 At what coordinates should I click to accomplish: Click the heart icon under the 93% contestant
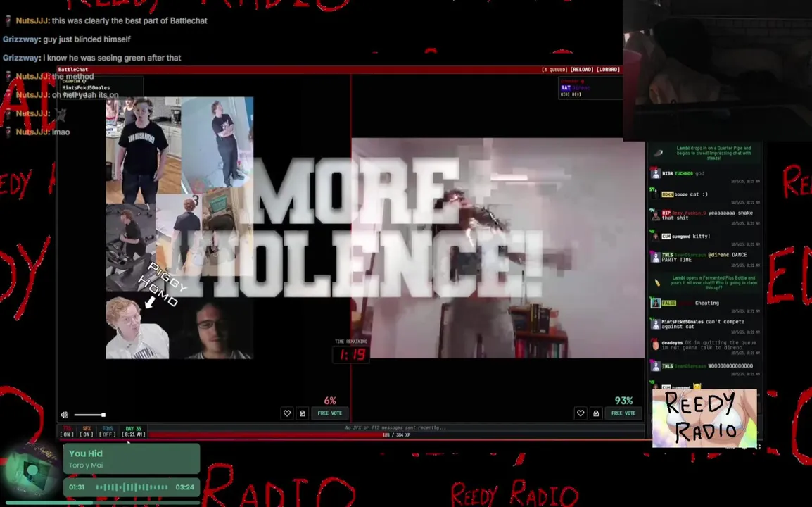[x=581, y=413]
